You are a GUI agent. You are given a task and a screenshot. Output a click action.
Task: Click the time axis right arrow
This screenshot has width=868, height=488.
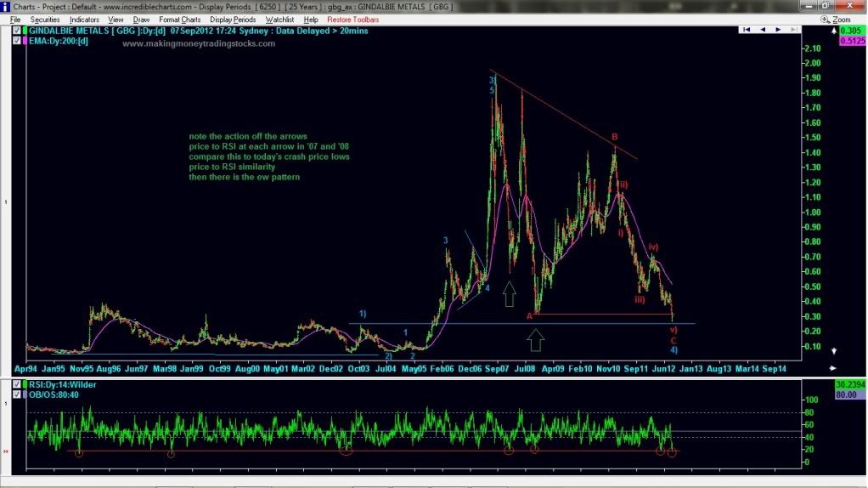point(832,368)
